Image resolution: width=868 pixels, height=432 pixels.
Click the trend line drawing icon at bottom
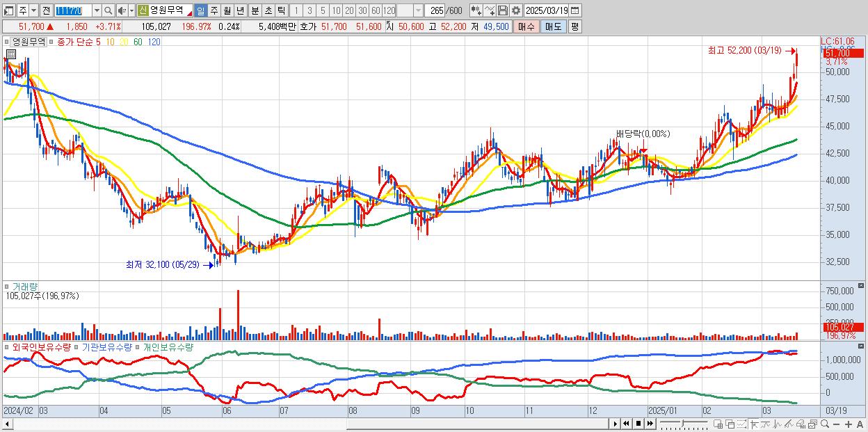click(x=766, y=424)
